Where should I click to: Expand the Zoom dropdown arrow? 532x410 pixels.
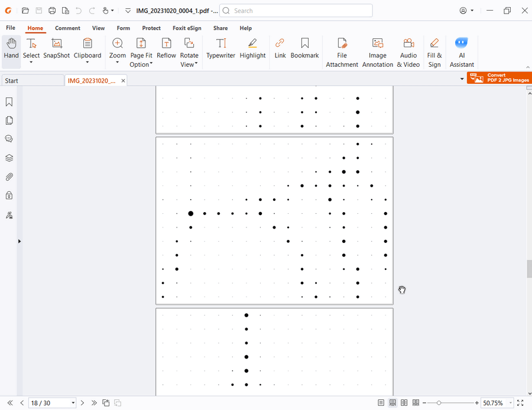118,63
